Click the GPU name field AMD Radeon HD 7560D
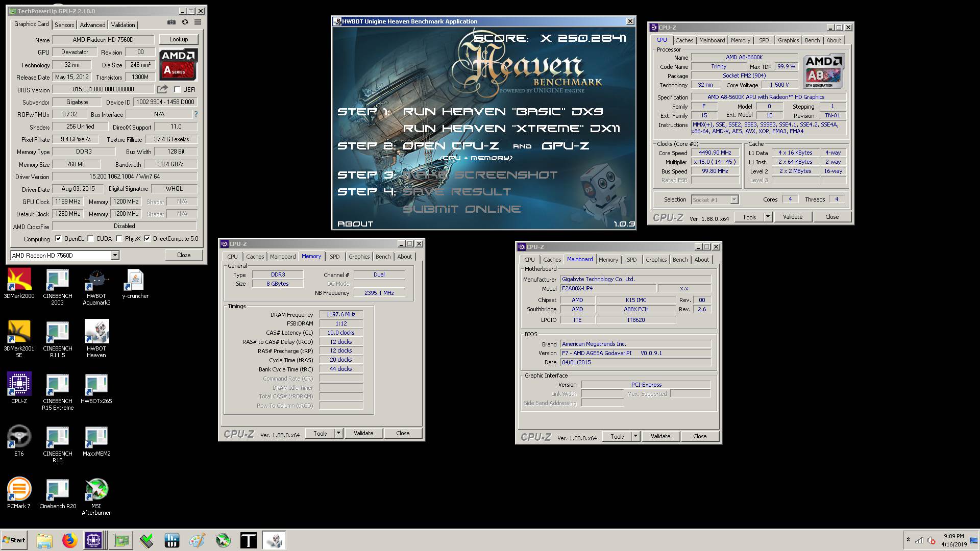 click(103, 40)
